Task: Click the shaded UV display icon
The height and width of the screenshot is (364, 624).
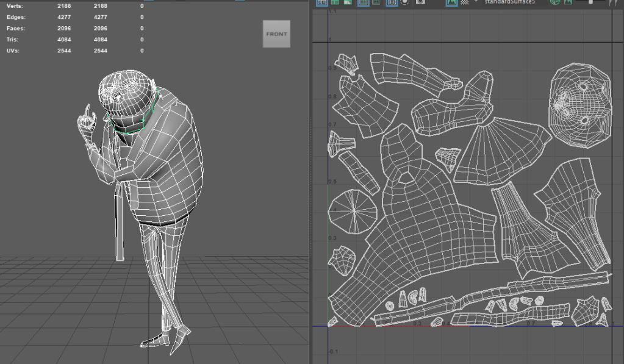Action: [x=334, y=2]
